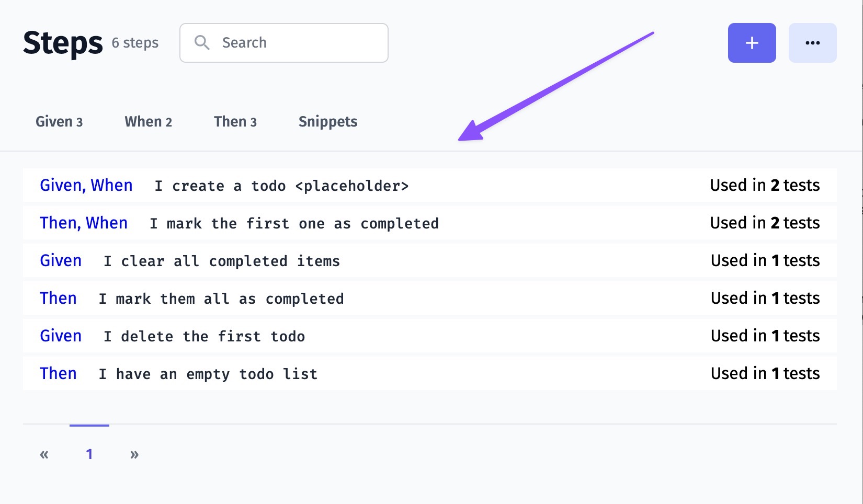Switch to the Then tab

(235, 122)
